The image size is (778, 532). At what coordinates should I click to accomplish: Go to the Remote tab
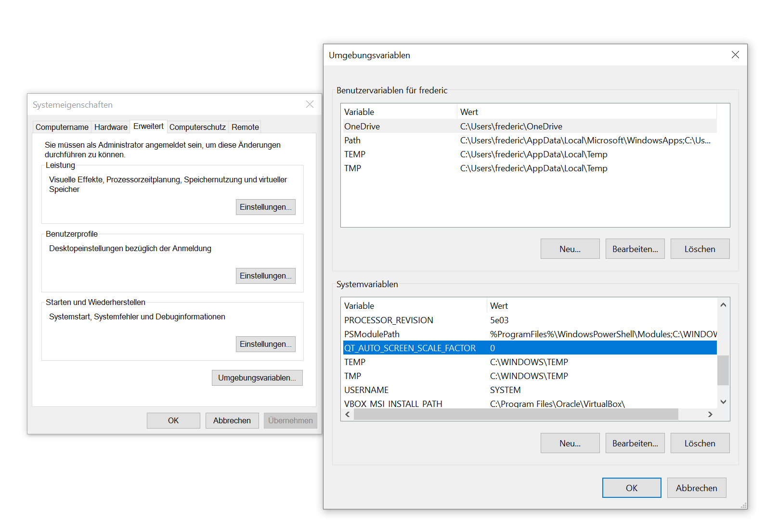[x=245, y=127]
